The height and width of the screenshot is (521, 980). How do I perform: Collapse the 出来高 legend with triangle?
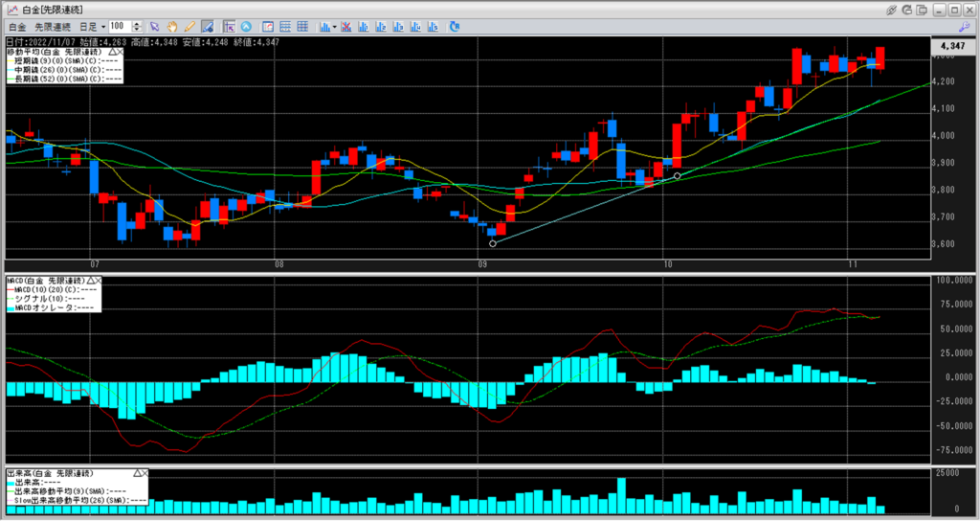pos(138,473)
